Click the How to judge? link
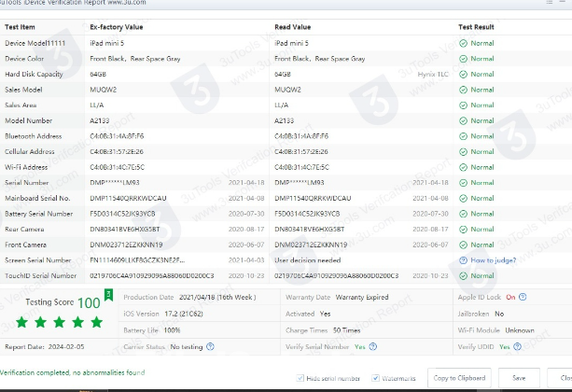This screenshot has height=392, width=572. (494, 260)
